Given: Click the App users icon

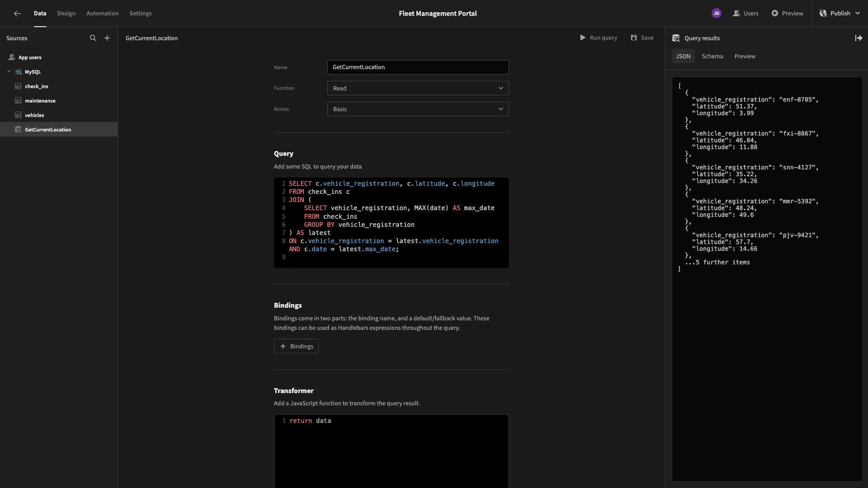Looking at the screenshot, I should pyautogui.click(x=12, y=57).
